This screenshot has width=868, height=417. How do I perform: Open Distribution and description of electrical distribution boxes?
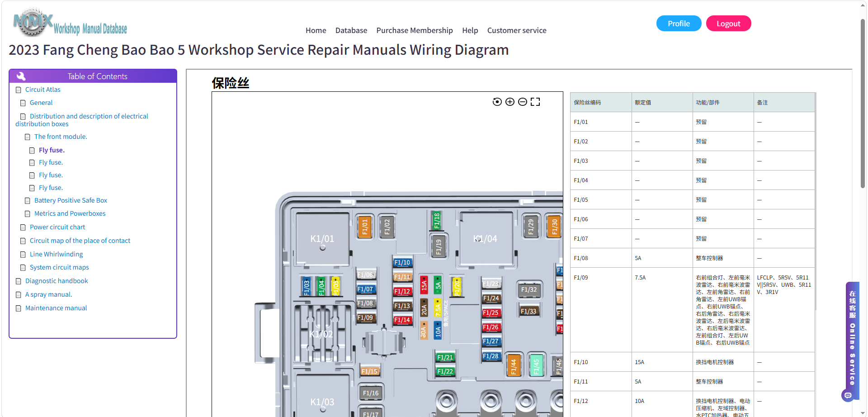tap(82, 120)
